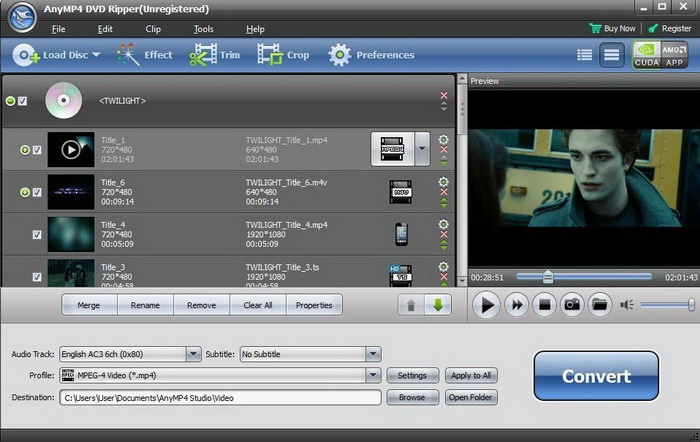Open the Clip menu

(152, 29)
